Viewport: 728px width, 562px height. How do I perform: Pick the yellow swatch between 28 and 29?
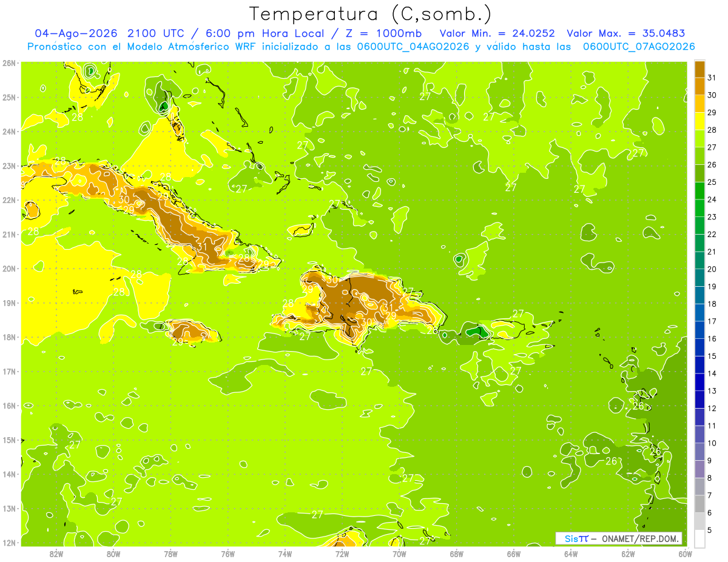[x=699, y=121]
